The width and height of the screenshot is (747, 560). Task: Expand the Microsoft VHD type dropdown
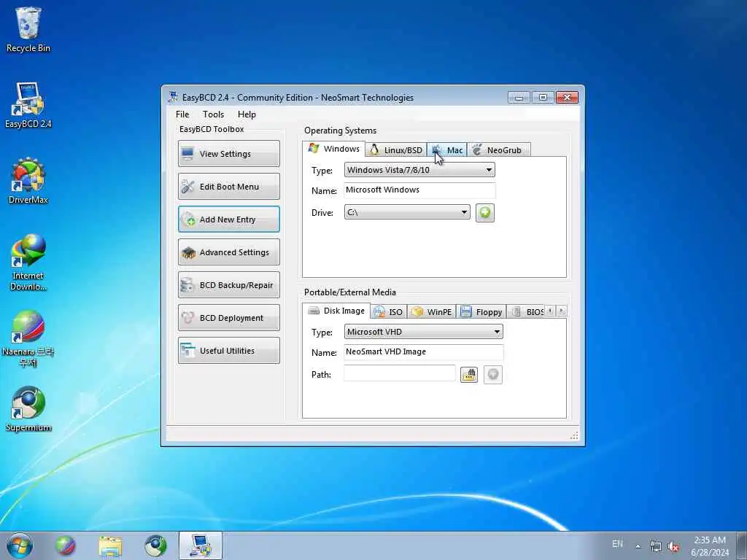(423, 332)
